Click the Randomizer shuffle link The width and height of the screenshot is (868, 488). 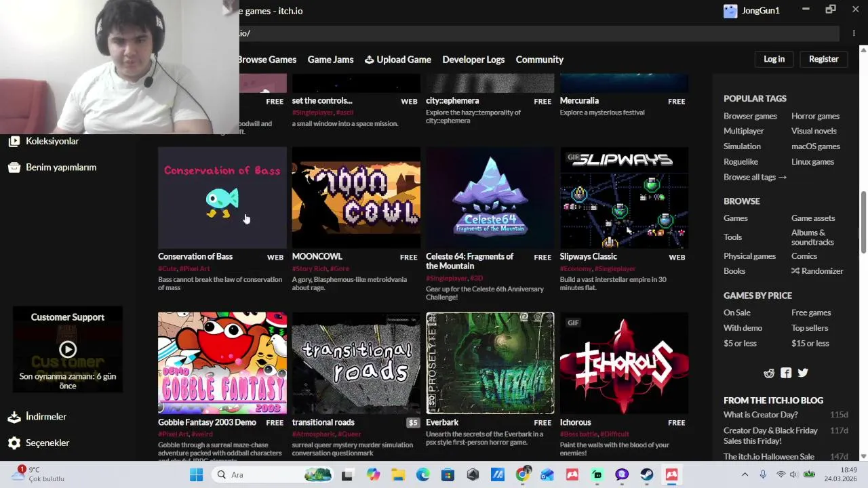tap(817, 271)
